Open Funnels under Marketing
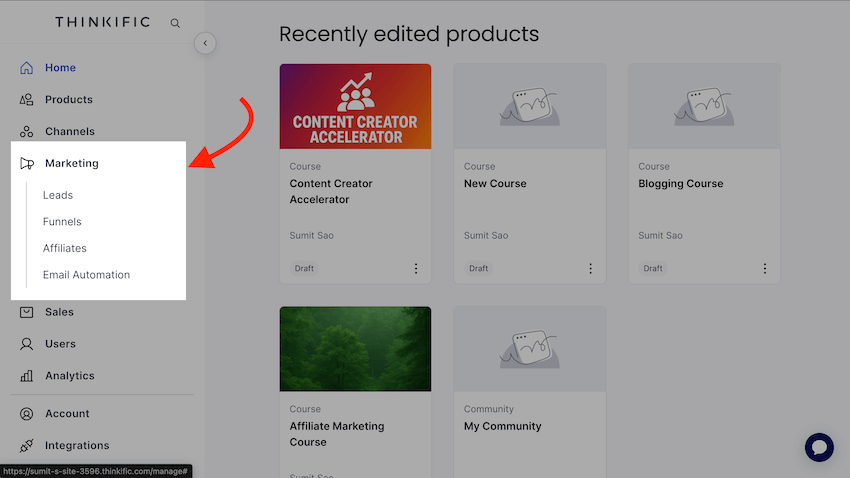The width and height of the screenshot is (850, 478). tap(62, 222)
